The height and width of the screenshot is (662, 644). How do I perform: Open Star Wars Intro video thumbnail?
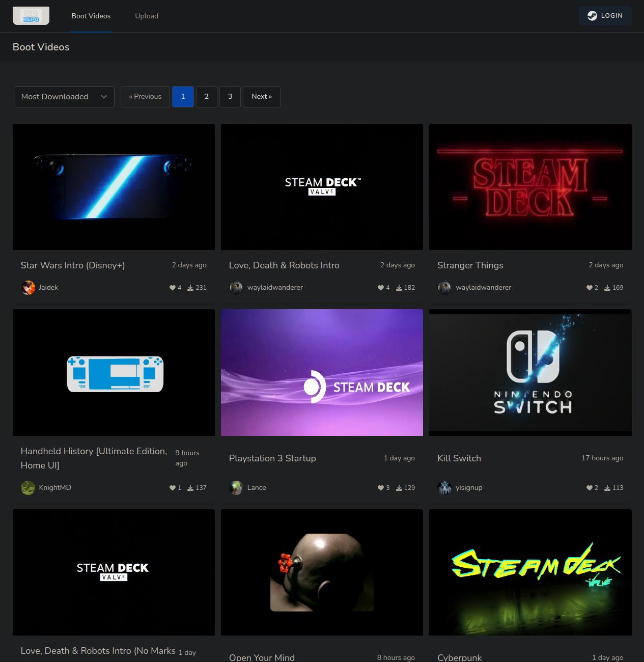coord(114,187)
